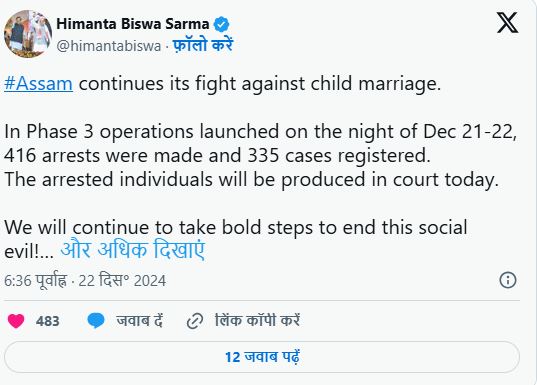
Task: Click the blue verified badge icon
Action: coord(221,24)
